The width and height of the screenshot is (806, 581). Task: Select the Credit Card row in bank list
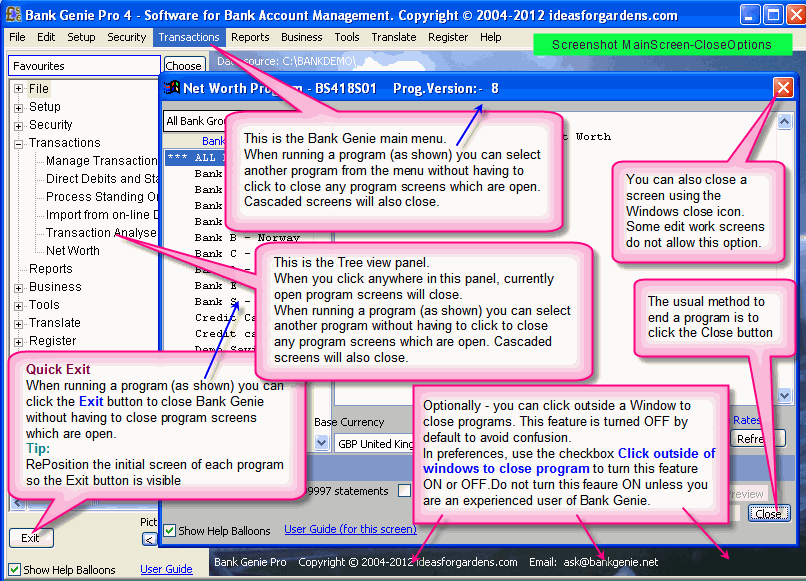click(x=225, y=318)
